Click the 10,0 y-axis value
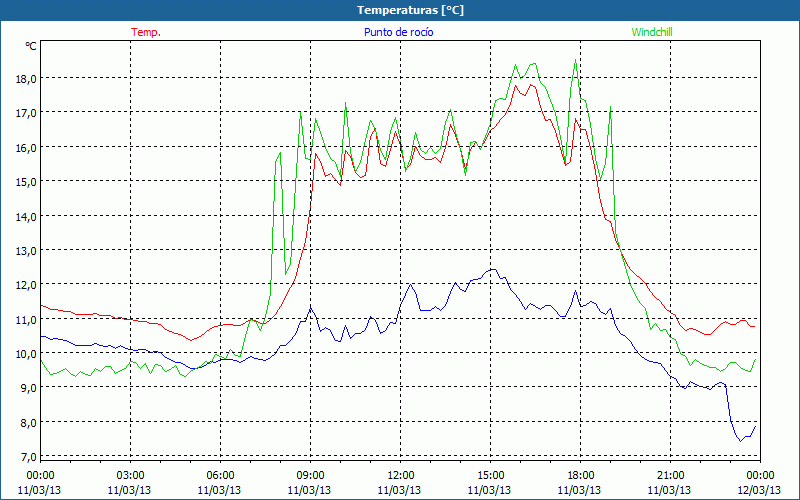This screenshot has width=800, height=500. tap(27, 354)
